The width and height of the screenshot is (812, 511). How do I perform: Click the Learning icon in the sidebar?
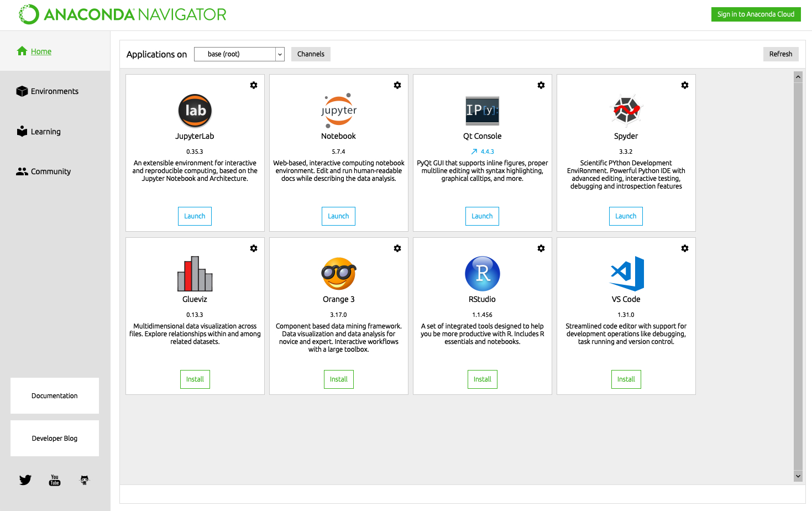pos(22,131)
